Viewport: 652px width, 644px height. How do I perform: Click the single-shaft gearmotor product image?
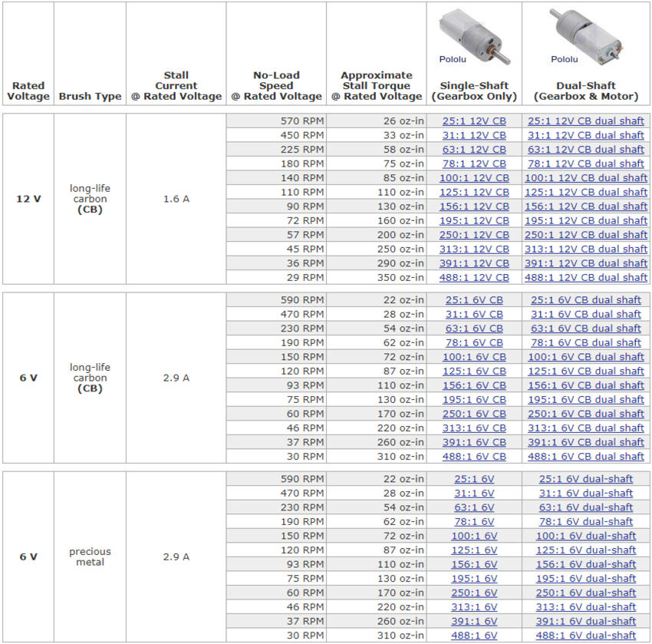(474, 38)
